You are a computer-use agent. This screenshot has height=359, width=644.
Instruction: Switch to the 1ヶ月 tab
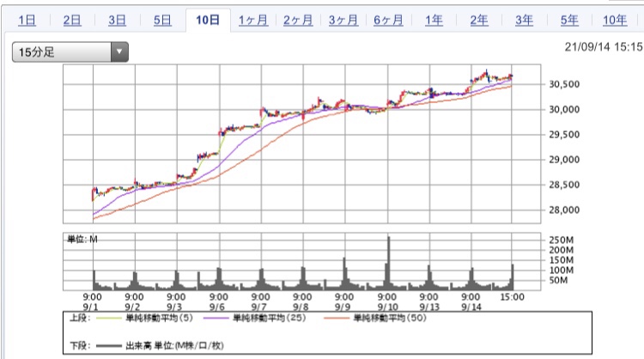tap(253, 20)
